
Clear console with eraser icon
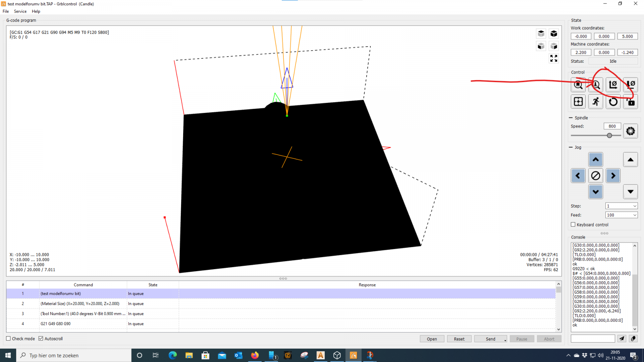click(633, 339)
